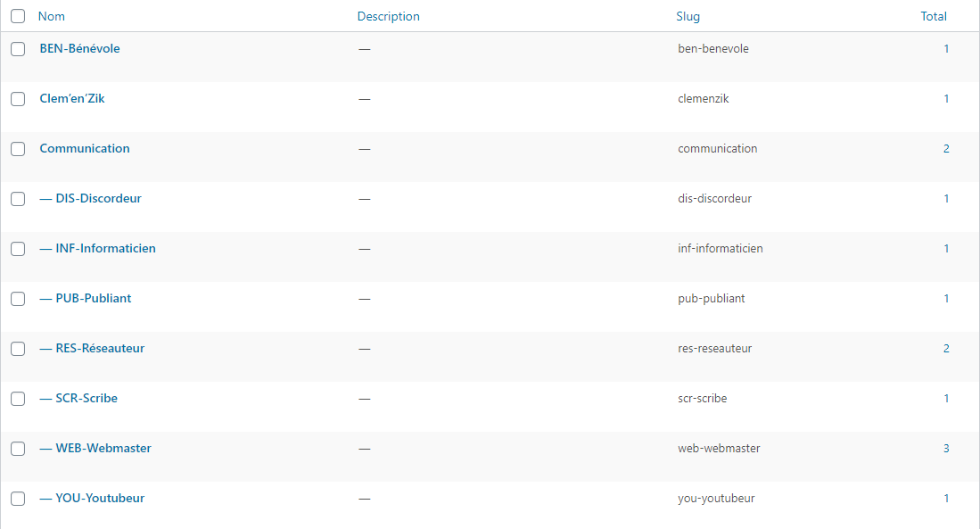Tick the select-all checkbox in header

pyautogui.click(x=18, y=16)
